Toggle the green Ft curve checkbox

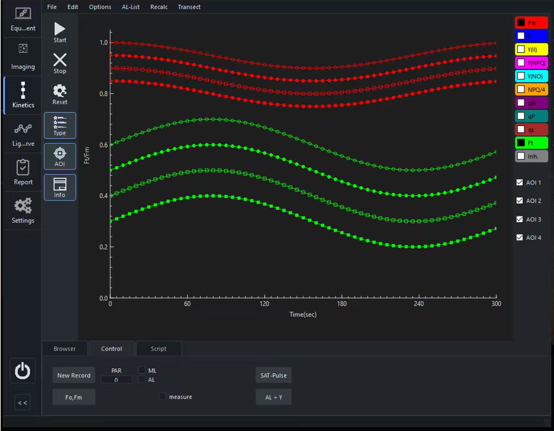point(521,143)
